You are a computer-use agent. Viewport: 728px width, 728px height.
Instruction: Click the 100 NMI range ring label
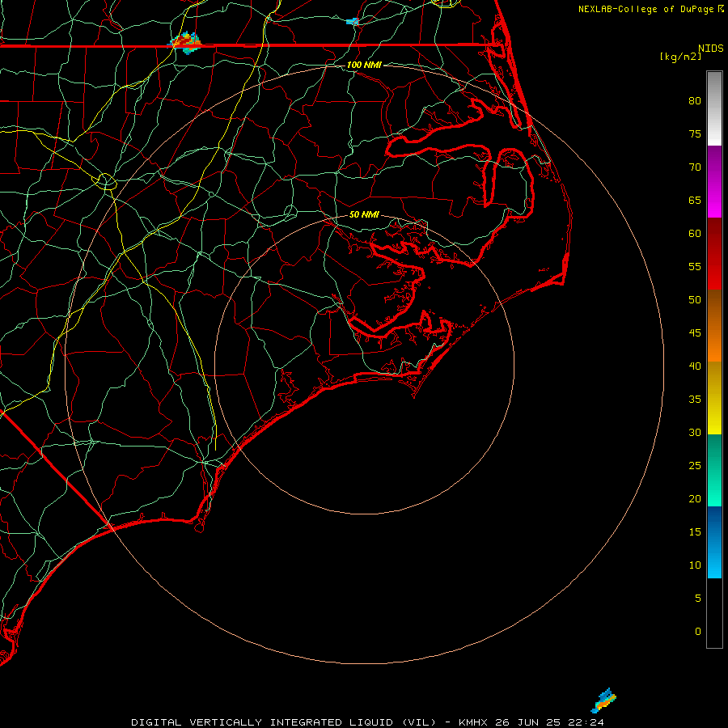pyautogui.click(x=364, y=65)
